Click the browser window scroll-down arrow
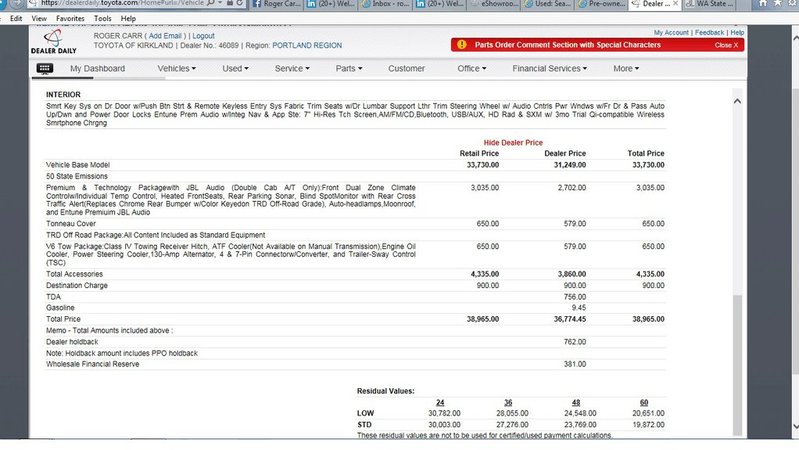The height and width of the screenshot is (450, 799). point(794,427)
